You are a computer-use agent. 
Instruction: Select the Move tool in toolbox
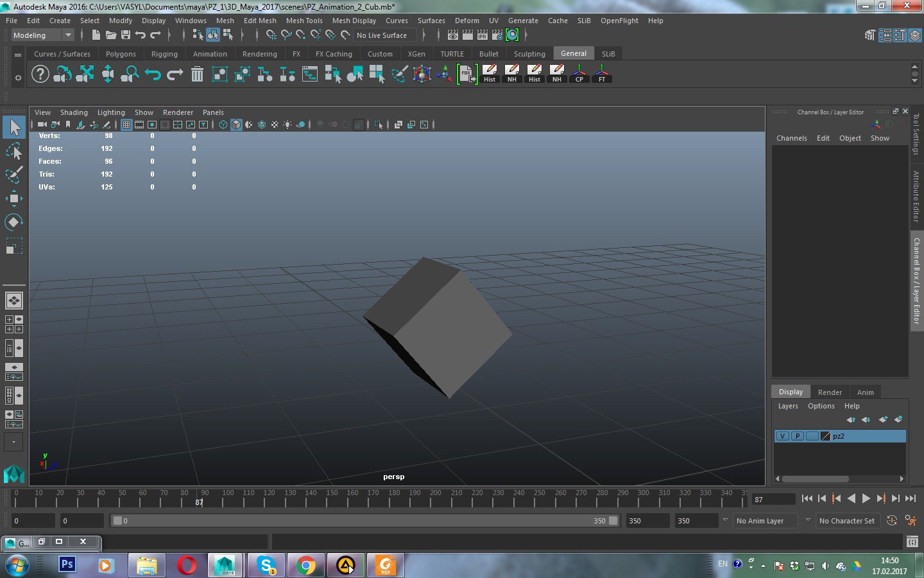13,198
